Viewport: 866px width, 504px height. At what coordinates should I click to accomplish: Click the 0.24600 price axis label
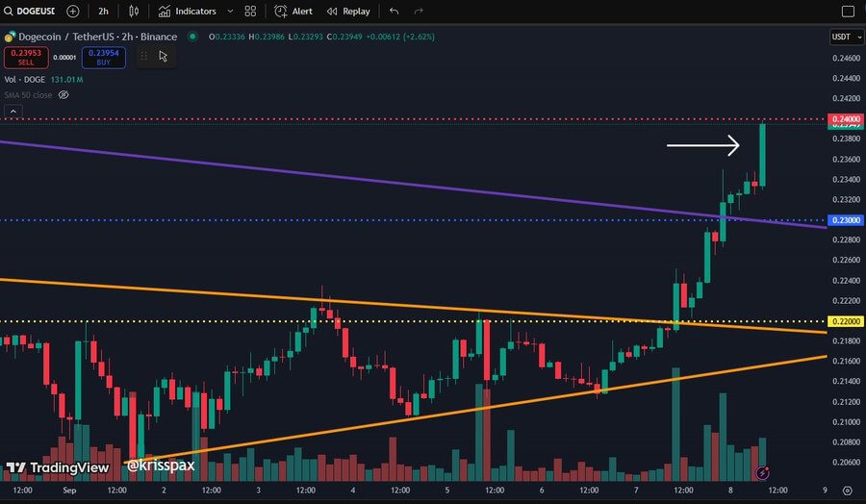846,58
